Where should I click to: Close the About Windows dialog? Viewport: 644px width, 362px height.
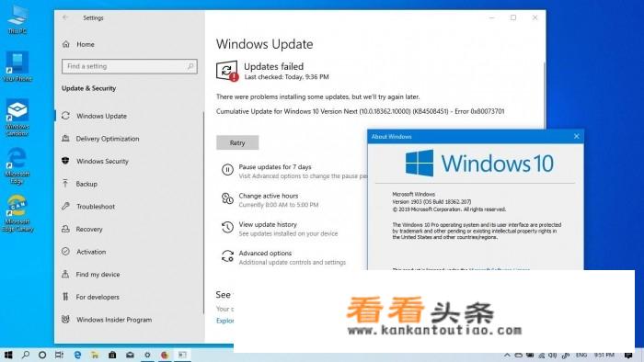click(576, 136)
